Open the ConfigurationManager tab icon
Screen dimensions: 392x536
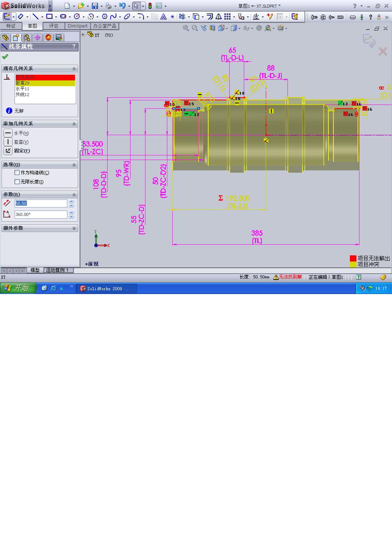(26, 37)
